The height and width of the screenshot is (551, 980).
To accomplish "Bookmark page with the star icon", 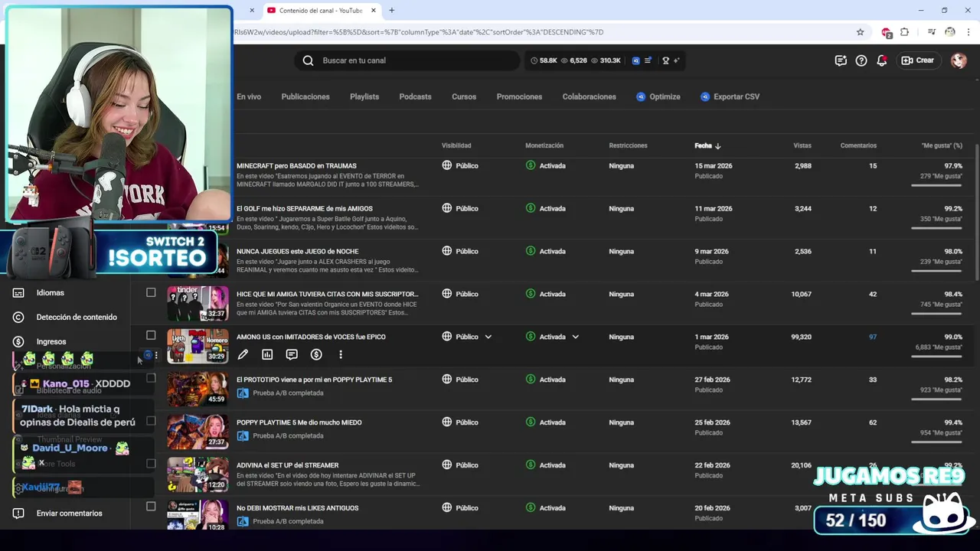I will tap(860, 32).
